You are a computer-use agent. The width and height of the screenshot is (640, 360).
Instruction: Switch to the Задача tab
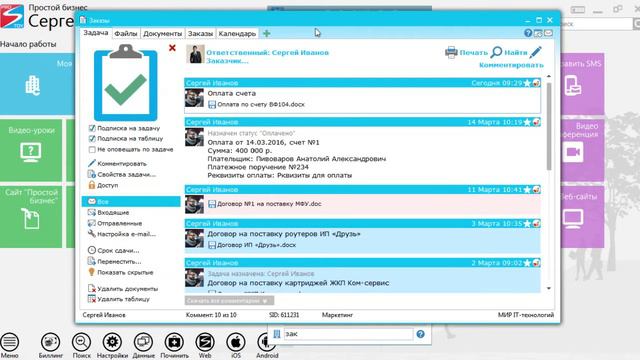(96, 33)
